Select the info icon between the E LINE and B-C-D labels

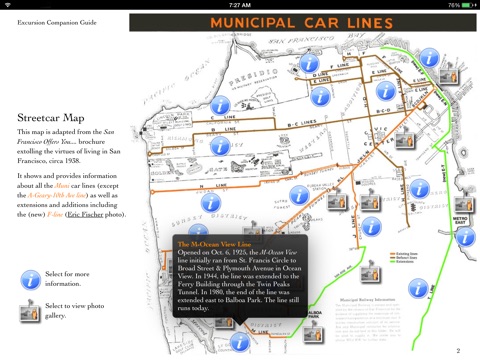[386, 91]
